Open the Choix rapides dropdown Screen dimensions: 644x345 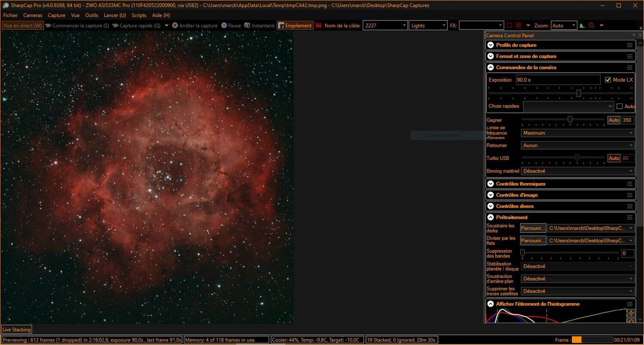(x=568, y=106)
